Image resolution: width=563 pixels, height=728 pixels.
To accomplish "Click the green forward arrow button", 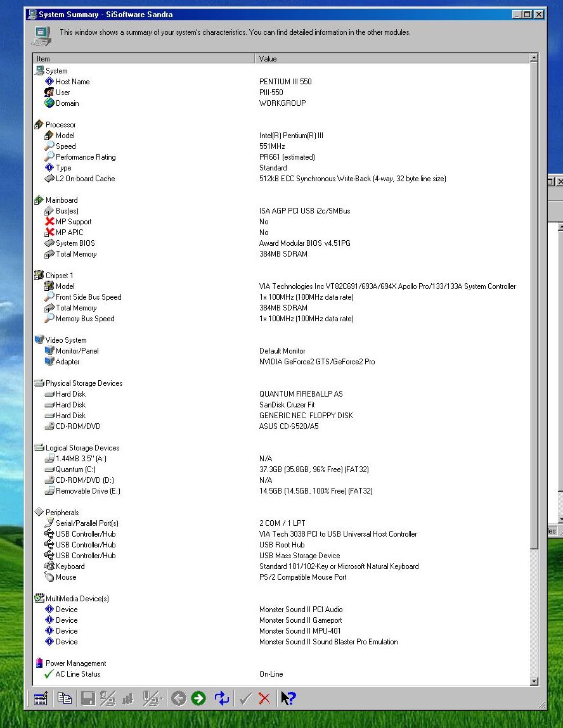I will pyautogui.click(x=198, y=698).
